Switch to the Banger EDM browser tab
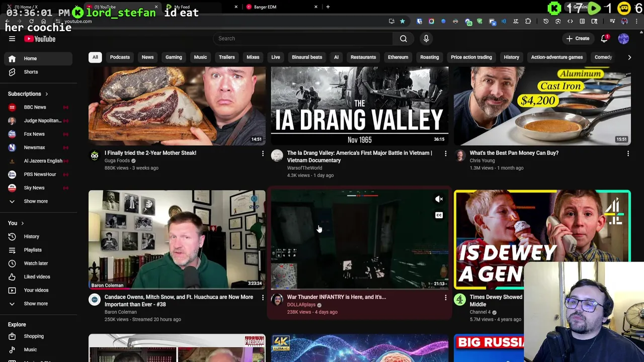644x362 pixels. (x=281, y=7)
